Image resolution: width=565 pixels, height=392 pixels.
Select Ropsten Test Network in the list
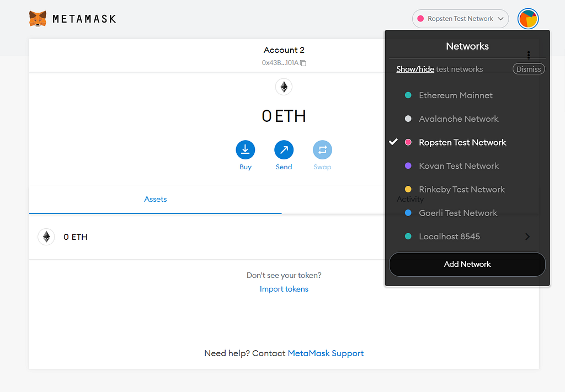point(467,142)
